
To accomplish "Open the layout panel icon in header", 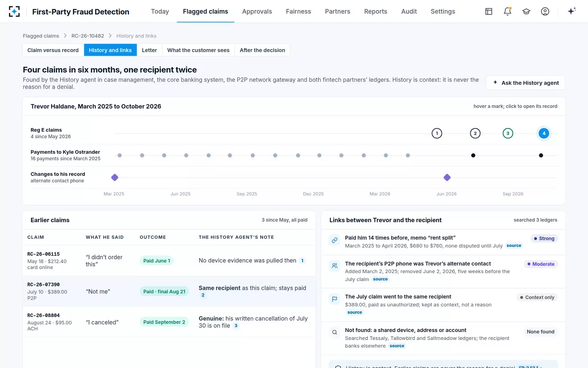I will (x=489, y=11).
